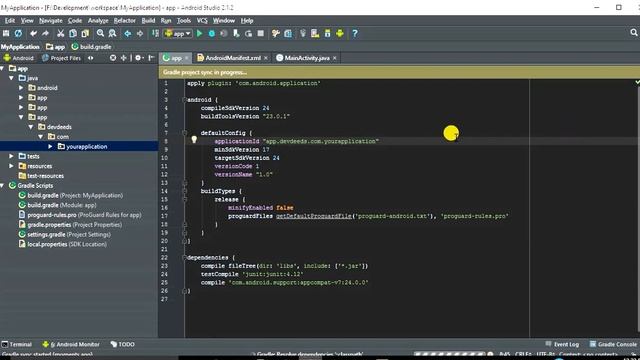Click the Debug app bug icon
This screenshot has height=360, width=640.
(212, 33)
